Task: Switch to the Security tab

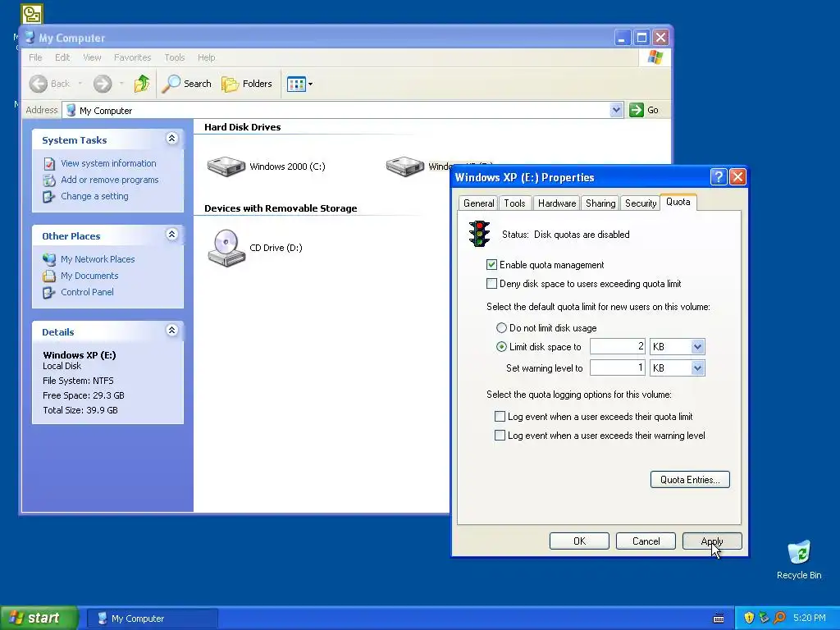Action: coord(640,203)
